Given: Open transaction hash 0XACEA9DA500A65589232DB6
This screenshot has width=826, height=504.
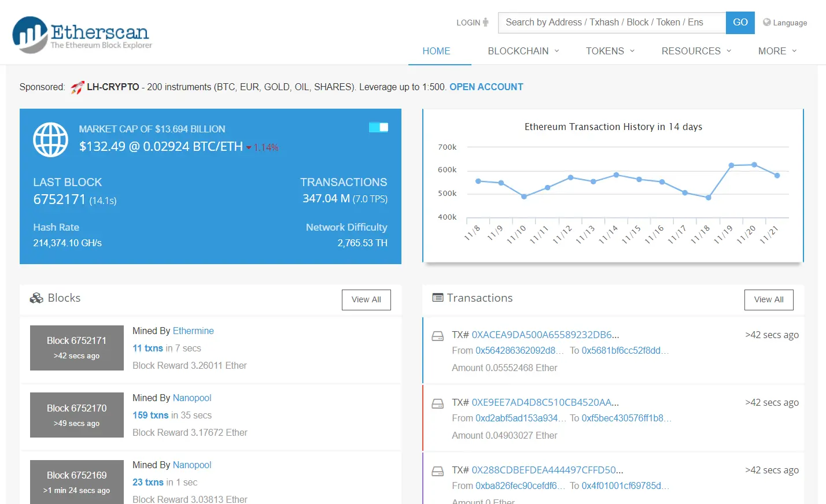Looking at the screenshot, I should 545,335.
